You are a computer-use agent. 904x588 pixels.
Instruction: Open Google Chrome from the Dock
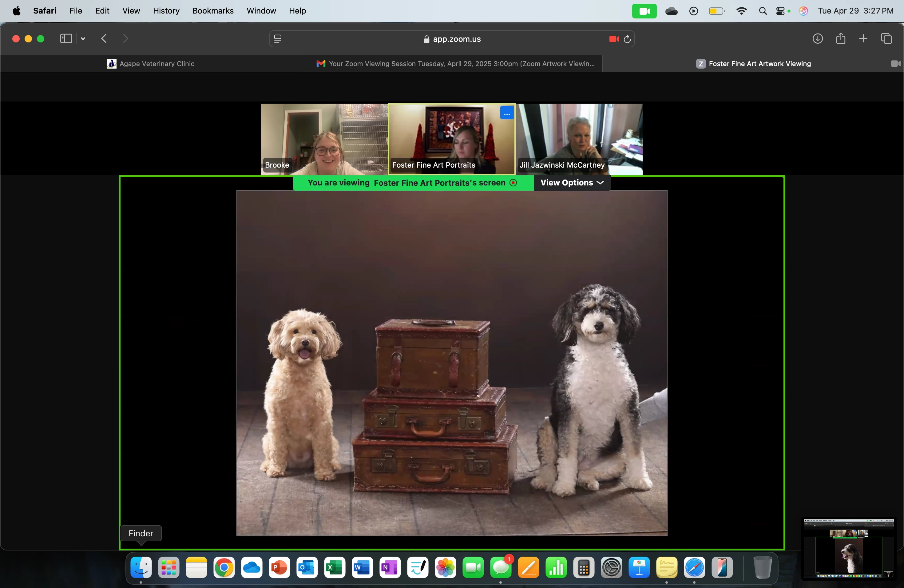(x=224, y=567)
